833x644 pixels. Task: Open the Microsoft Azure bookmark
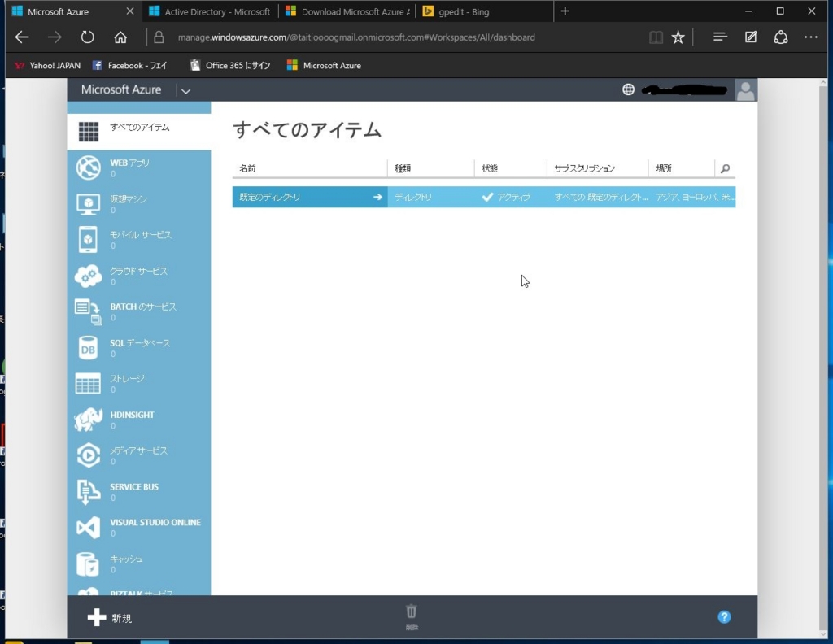click(324, 65)
